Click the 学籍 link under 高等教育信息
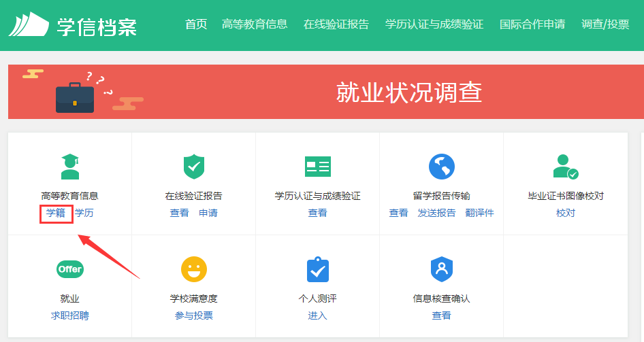 tap(56, 213)
